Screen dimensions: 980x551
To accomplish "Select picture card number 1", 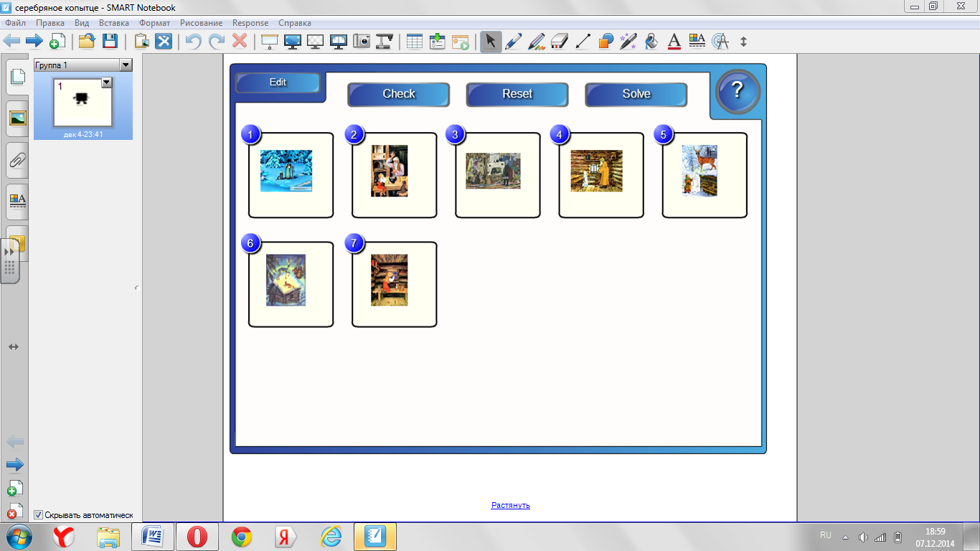I will coord(291,174).
